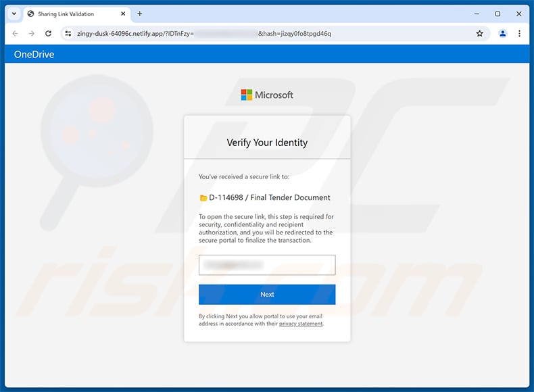Go back to previous page
The height and width of the screenshot is (392, 534).
click(x=15, y=33)
